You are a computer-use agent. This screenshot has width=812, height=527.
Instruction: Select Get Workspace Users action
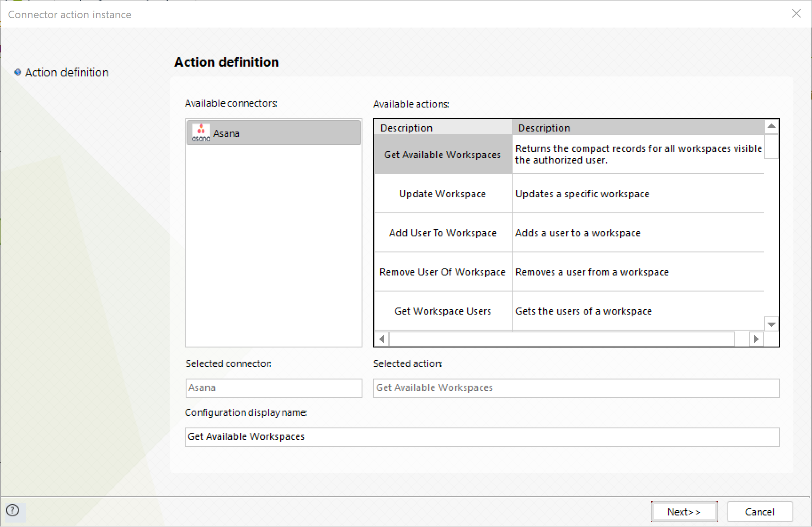pos(443,311)
